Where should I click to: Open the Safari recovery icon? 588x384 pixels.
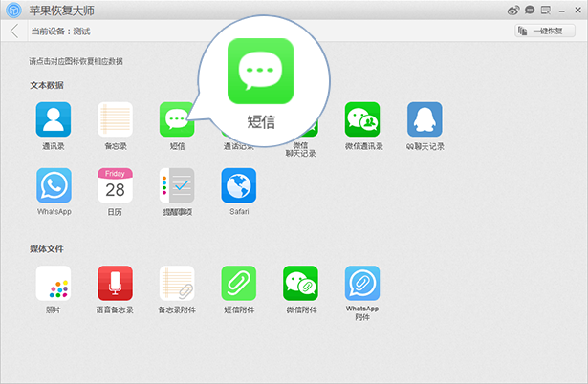pyautogui.click(x=239, y=185)
